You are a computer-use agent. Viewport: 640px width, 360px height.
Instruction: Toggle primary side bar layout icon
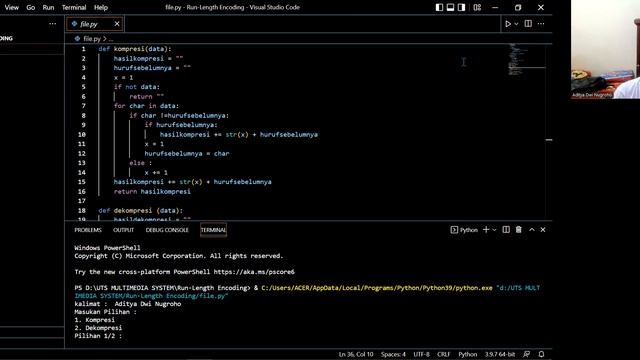[x=439, y=7]
